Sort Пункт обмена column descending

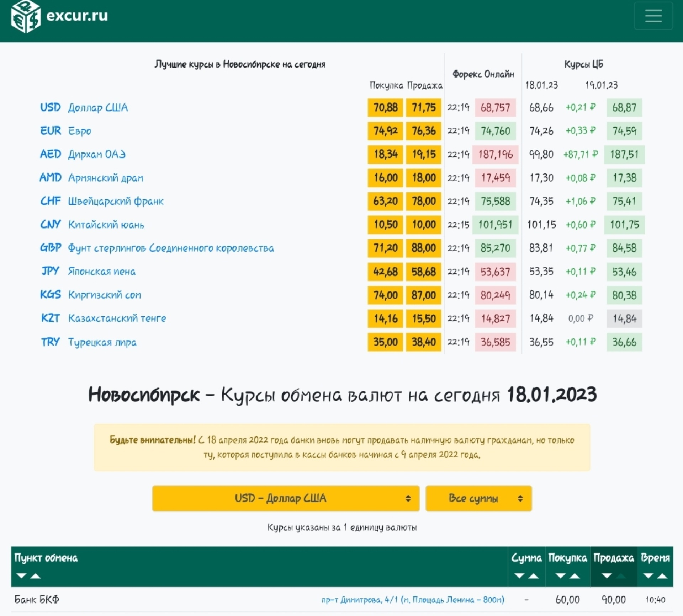tap(21, 575)
